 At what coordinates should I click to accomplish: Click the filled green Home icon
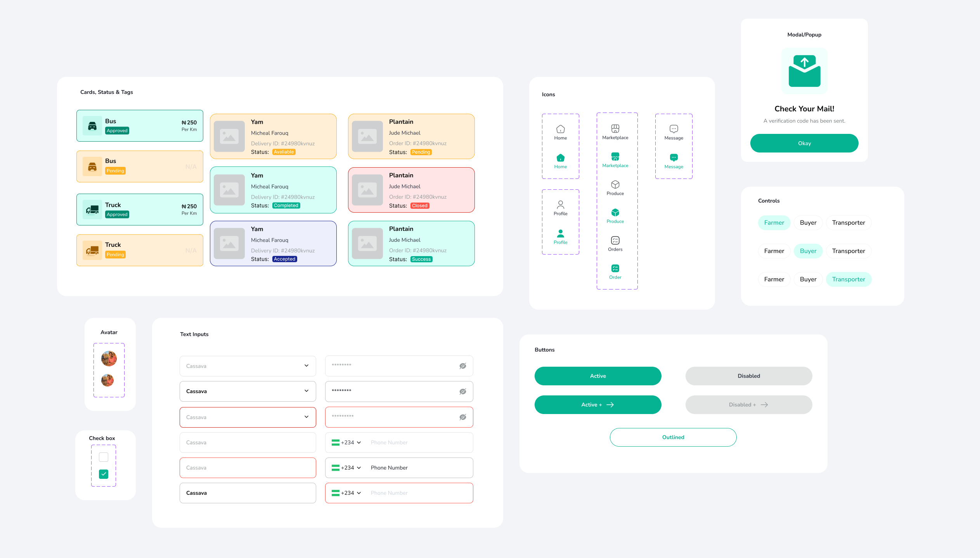tap(560, 158)
